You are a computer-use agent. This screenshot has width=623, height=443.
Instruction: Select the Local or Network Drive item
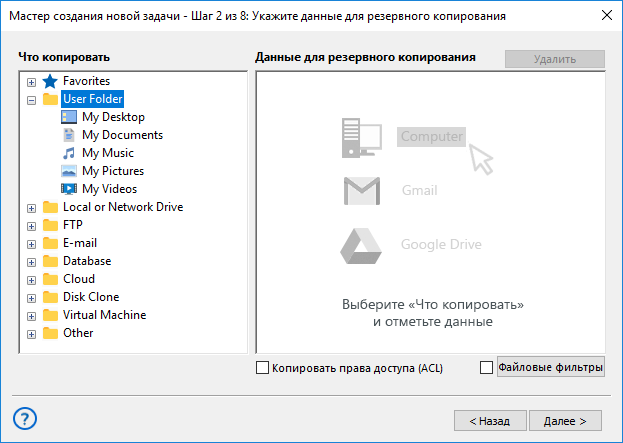pyautogui.click(x=123, y=207)
